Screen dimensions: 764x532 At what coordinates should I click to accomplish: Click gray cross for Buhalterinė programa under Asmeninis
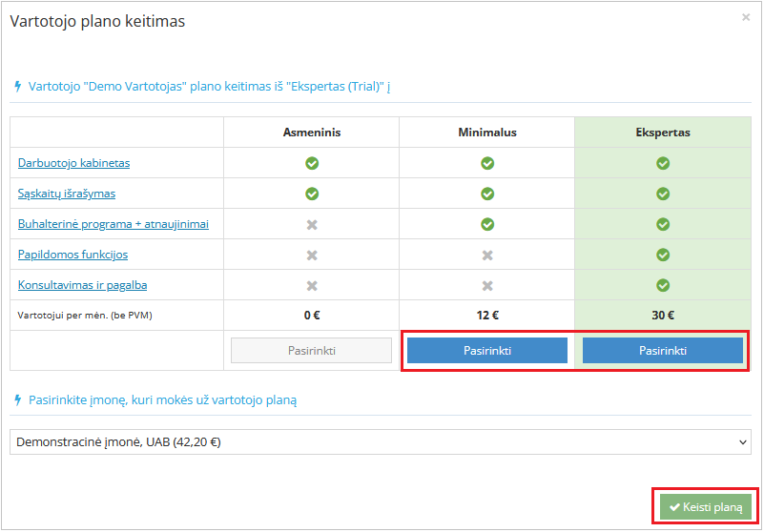coord(312,224)
